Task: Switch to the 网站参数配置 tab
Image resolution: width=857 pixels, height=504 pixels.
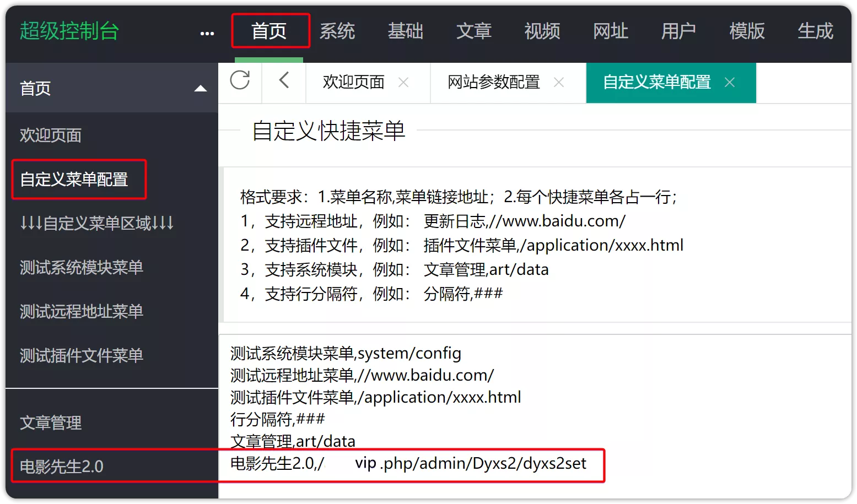Action: pos(493,83)
